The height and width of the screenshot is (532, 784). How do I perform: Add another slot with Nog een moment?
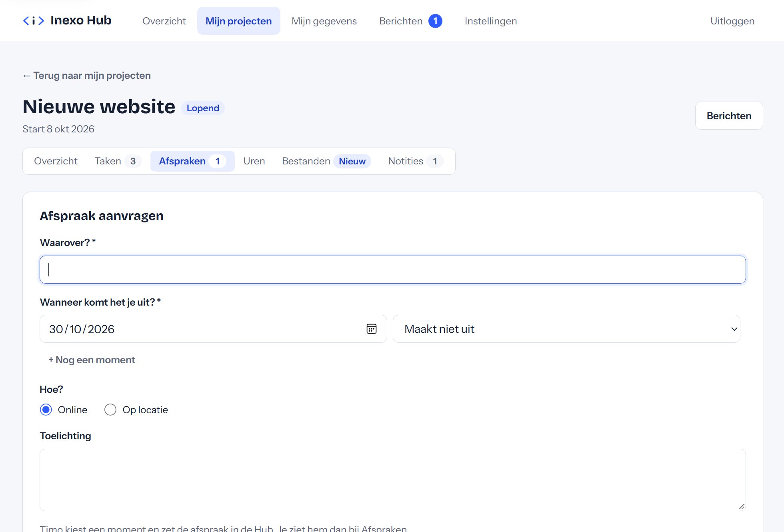[92, 360]
